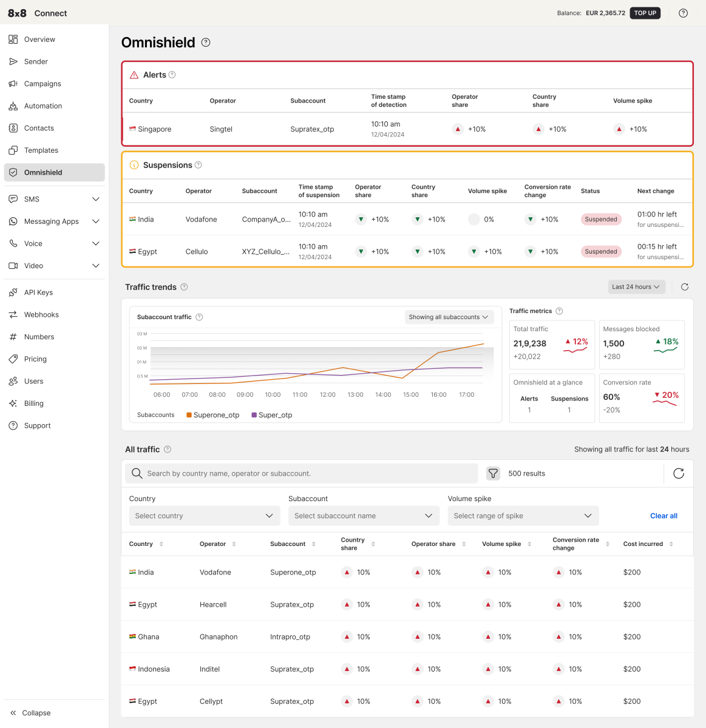706x728 pixels.
Task: Open the Showing all subaccounts dropdown
Action: coord(449,317)
